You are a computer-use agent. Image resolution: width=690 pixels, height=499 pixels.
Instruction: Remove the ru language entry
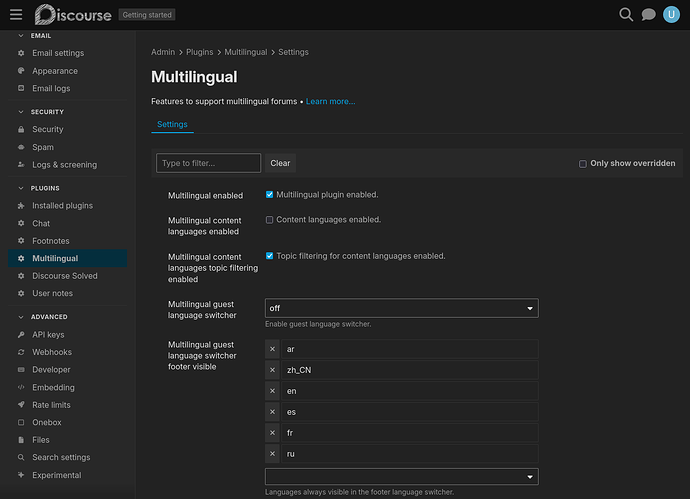click(272, 454)
